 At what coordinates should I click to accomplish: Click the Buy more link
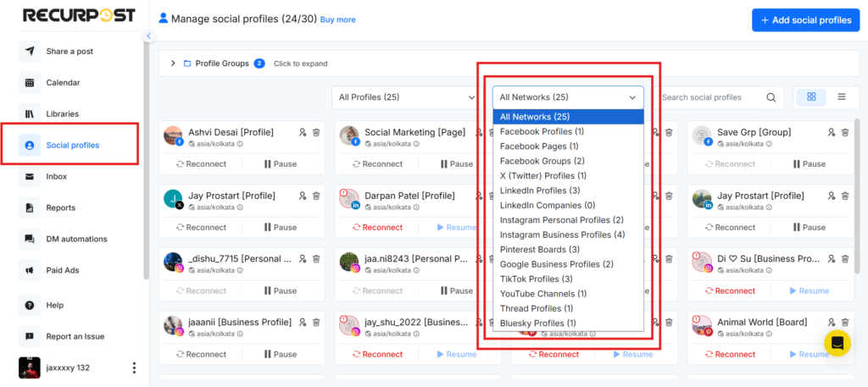click(x=337, y=19)
